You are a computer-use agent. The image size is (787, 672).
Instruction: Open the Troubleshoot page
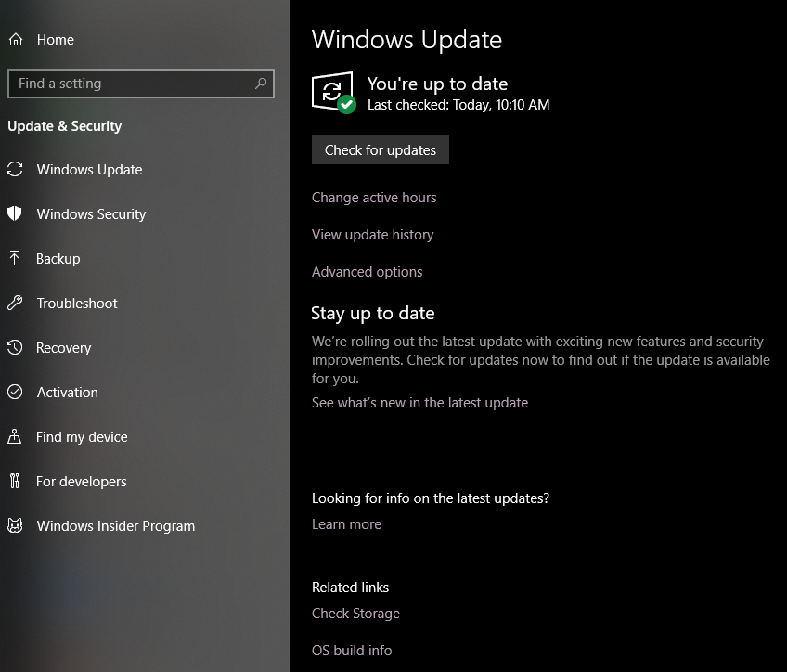click(x=77, y=304)
